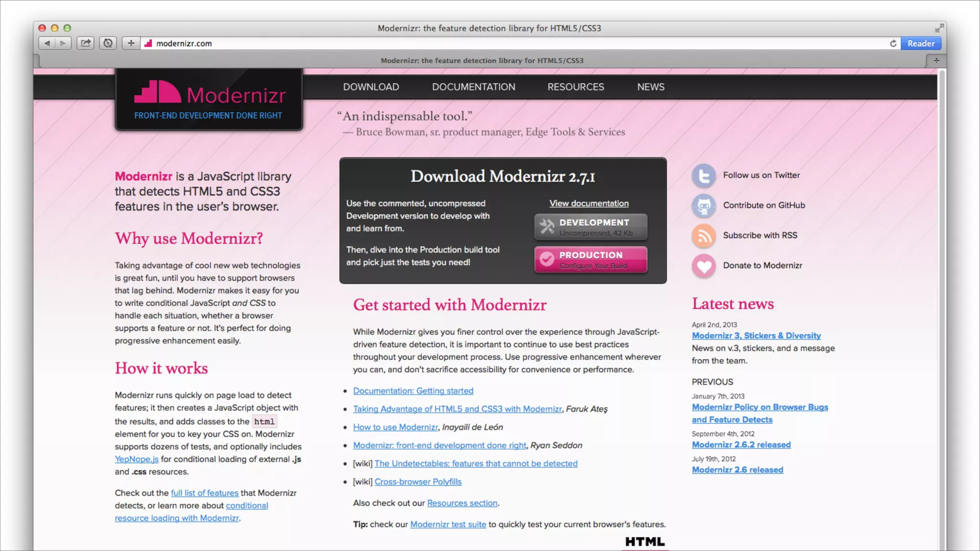The width and height of the screenshot is (980, 551).
Task: Open Safari history clock icon
Action: click(108, 43)
